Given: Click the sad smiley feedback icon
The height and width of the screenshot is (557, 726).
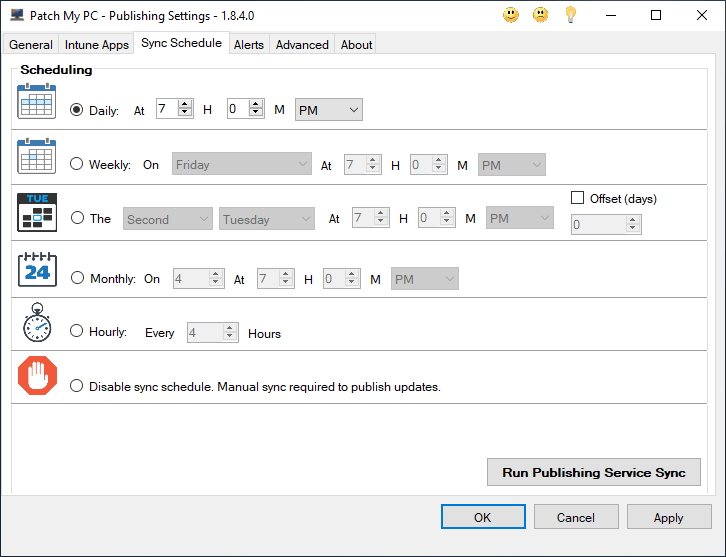Looking at the screenshot, I should click(540, 15).
